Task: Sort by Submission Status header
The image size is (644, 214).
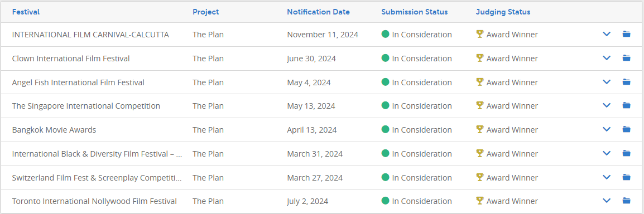Action: coord(415,12)
